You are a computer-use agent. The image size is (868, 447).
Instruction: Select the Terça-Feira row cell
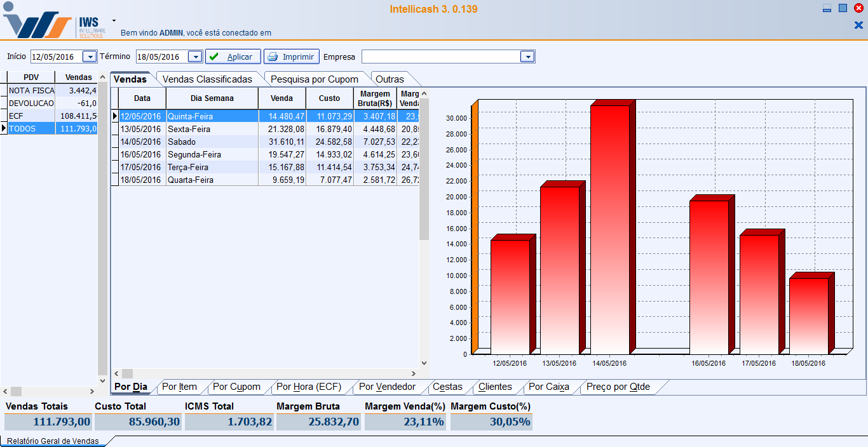(212, 167)
